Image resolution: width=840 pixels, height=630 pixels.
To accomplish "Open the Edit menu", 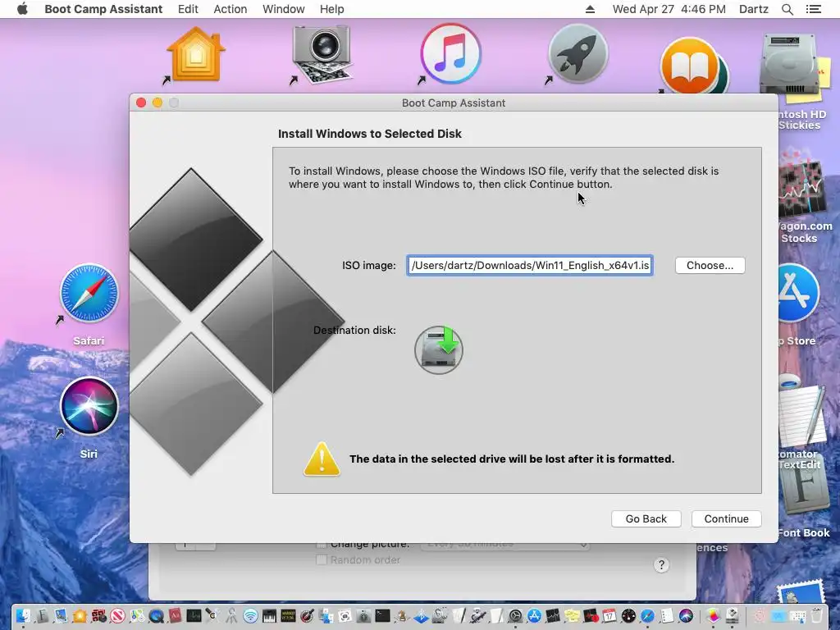I will point(188,9).
